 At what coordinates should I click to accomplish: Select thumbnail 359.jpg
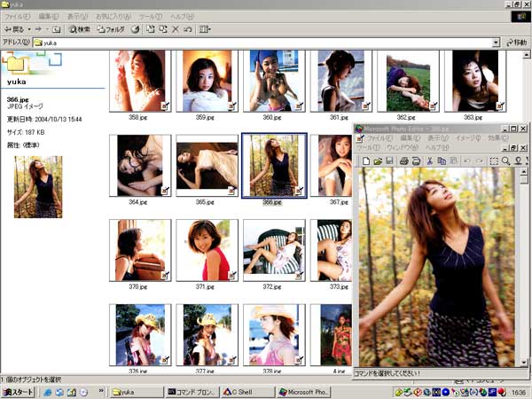click(207, 81)
